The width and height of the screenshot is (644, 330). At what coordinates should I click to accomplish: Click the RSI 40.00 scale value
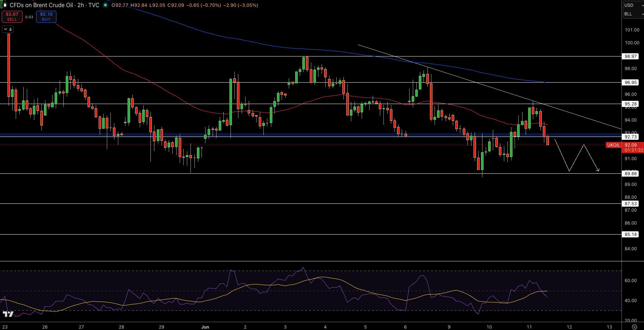tap(630, 301)
